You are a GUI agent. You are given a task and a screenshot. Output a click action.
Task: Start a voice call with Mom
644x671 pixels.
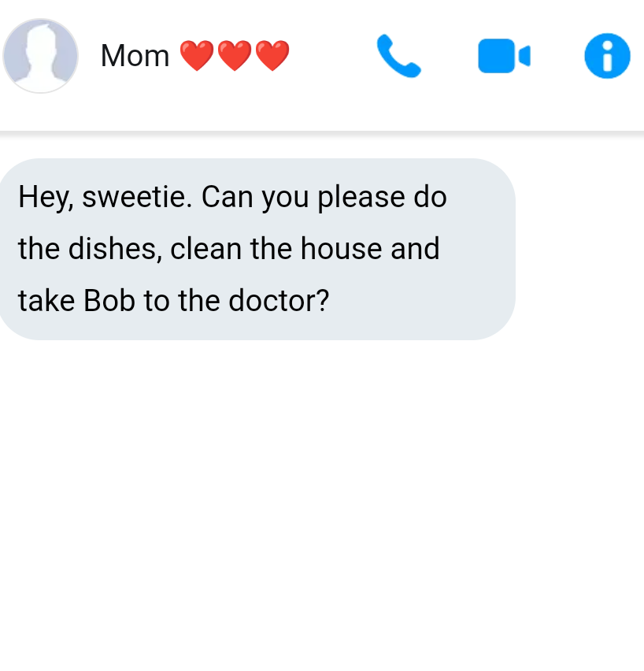point(398,57)
